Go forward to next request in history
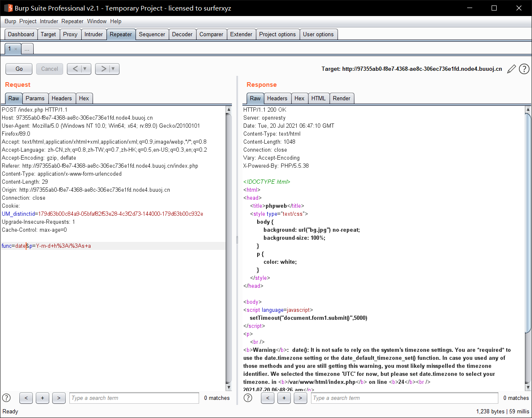This screenshot has height=418, width=532. (x=103, y=69)
